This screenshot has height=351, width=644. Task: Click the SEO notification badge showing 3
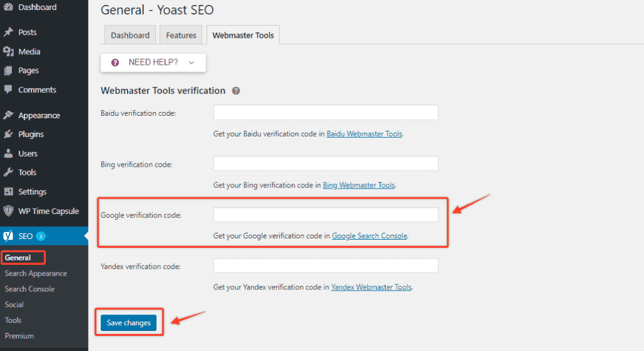pyautogui.click(x=41, y=237)
